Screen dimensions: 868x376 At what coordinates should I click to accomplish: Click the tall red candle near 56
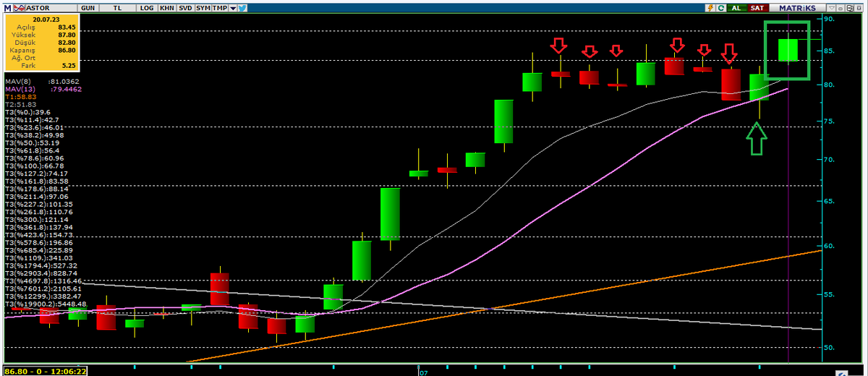coord(220,289)
